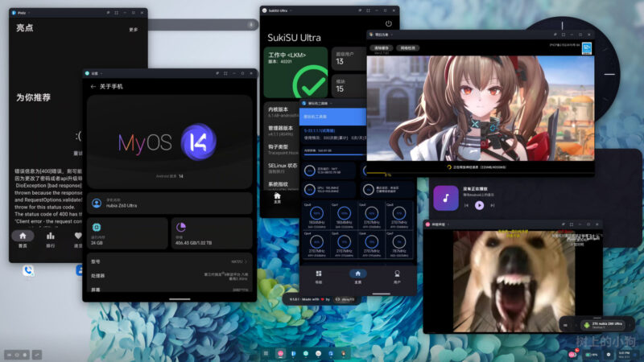This screenshot has width=644, height=362.
Task: Click the dog video in the bilibili window
Action: pos(514,281)
